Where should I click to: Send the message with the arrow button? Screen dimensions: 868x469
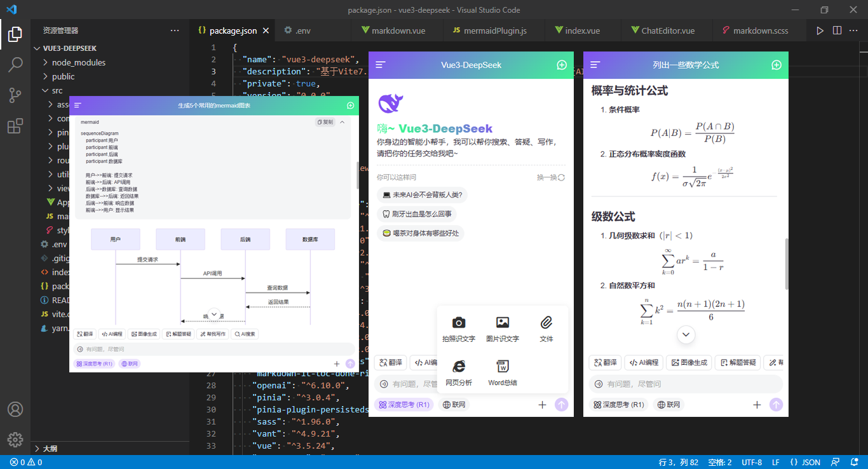[x=562, y=405]
